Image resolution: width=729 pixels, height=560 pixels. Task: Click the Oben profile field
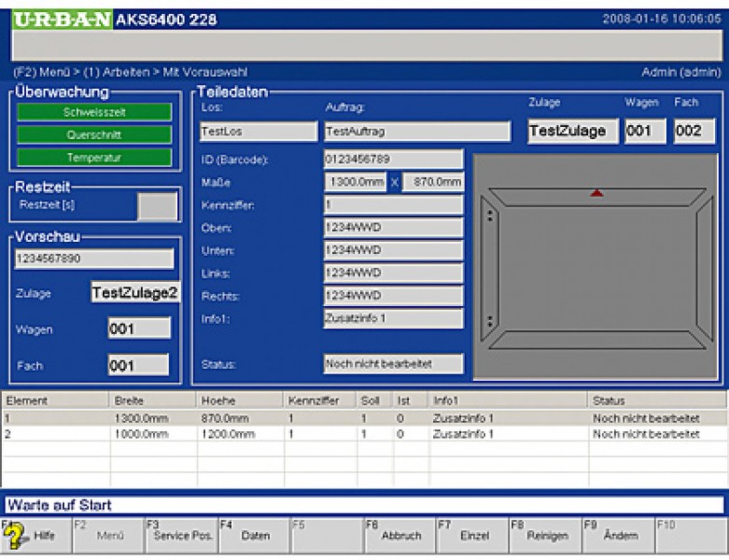[x=393, y=227]
